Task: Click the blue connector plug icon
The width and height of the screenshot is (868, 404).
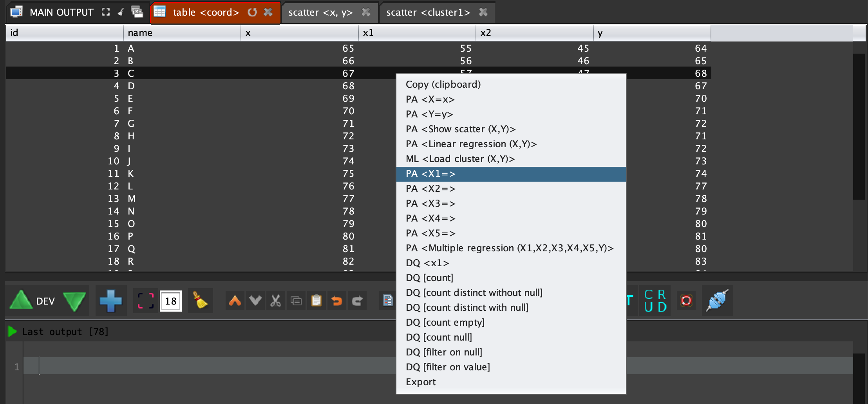Action: [x=717, y=301]
